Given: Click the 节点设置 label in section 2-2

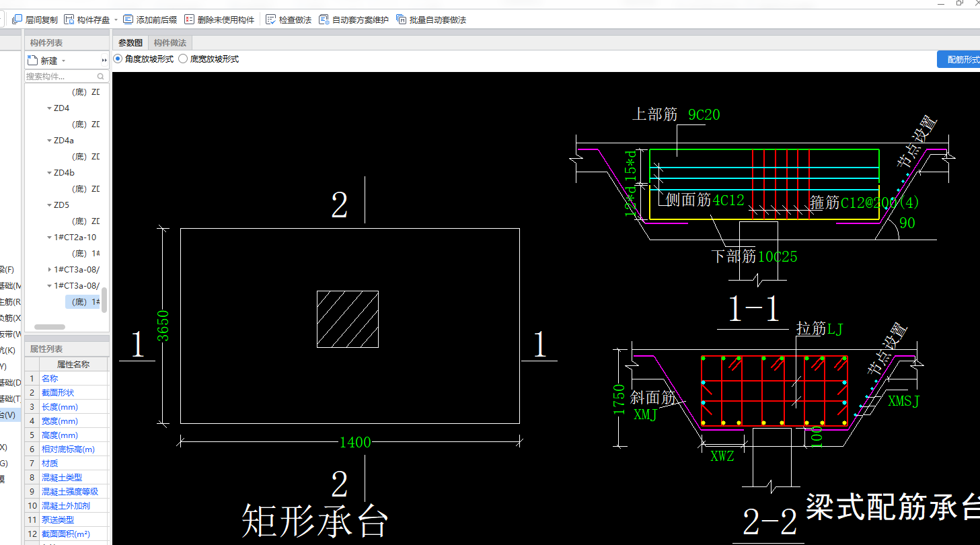Looking at the screenshot, I should [887, 349].
